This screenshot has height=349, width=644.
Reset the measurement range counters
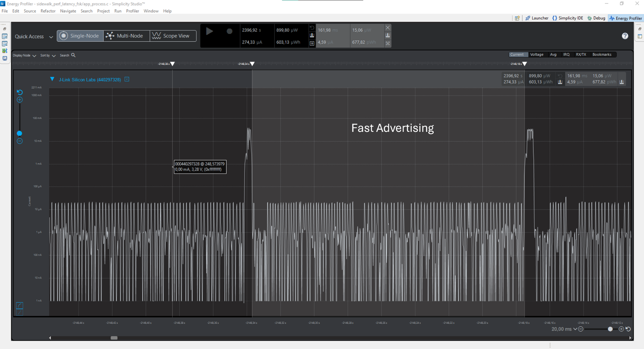coord(312,28)
